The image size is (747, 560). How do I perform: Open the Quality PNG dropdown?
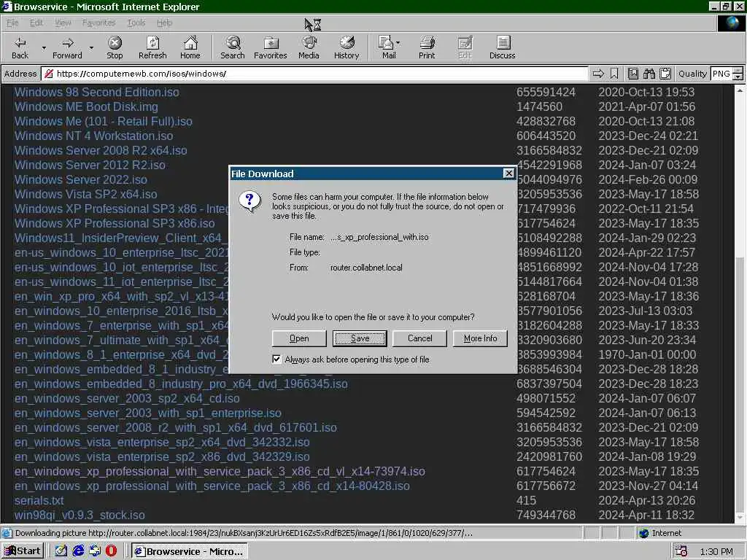pos(738,74)
